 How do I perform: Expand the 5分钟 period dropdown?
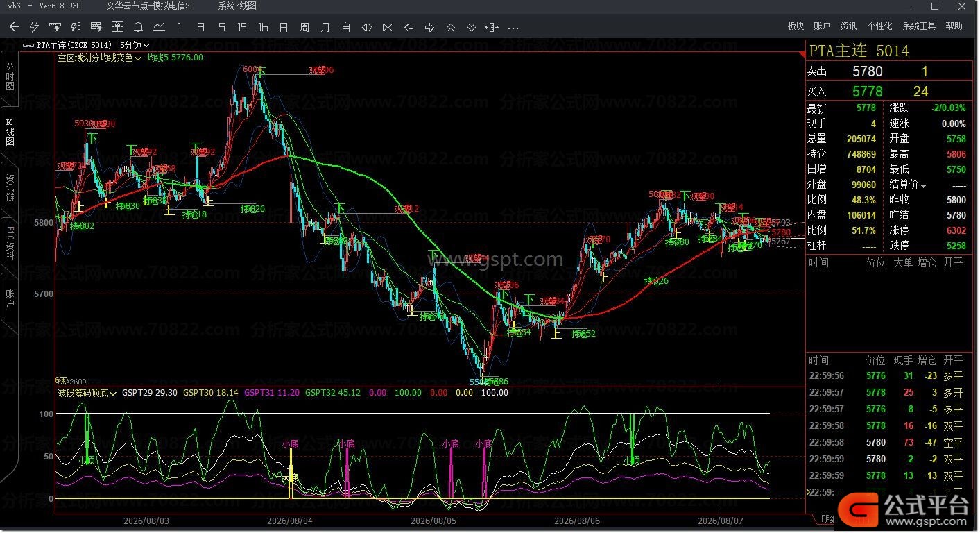[135, 45]
